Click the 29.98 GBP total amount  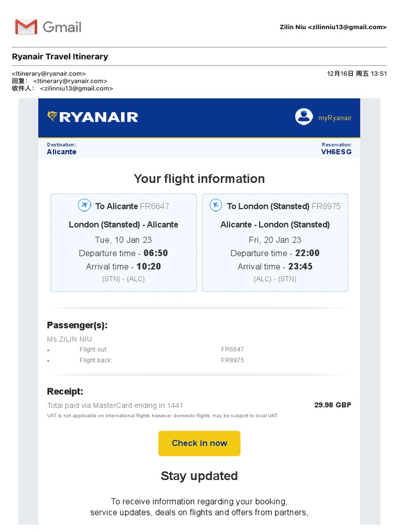(332, 405)
